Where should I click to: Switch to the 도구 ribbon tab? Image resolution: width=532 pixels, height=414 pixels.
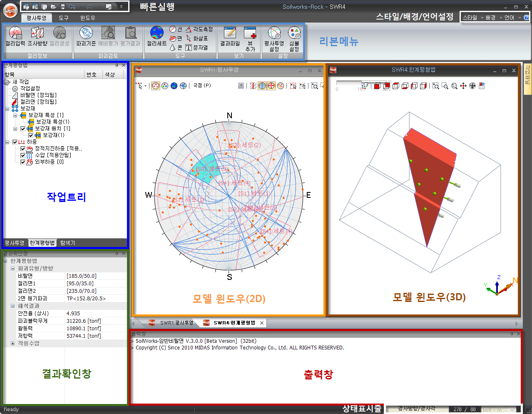64,18
